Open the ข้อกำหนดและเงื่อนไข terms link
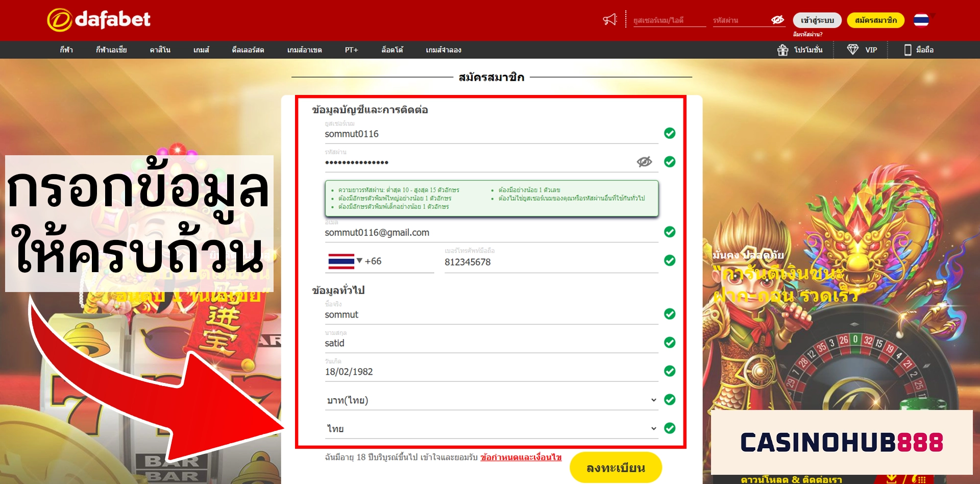 521,457
